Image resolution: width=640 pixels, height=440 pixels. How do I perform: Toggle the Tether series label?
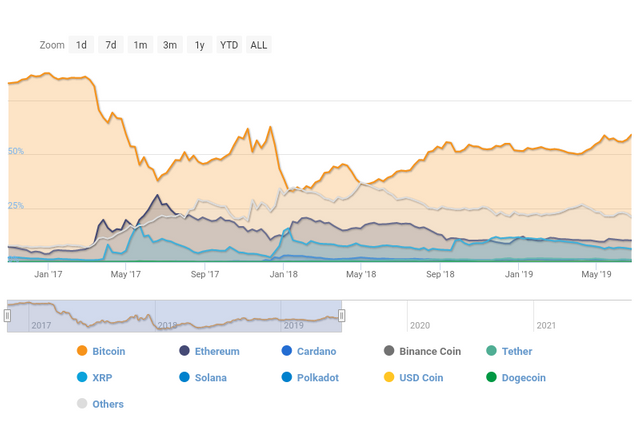point(517,351)
